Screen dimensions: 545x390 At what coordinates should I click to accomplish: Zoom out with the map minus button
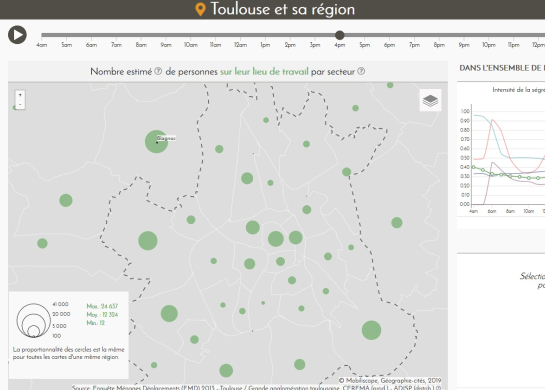pos(20,104)
